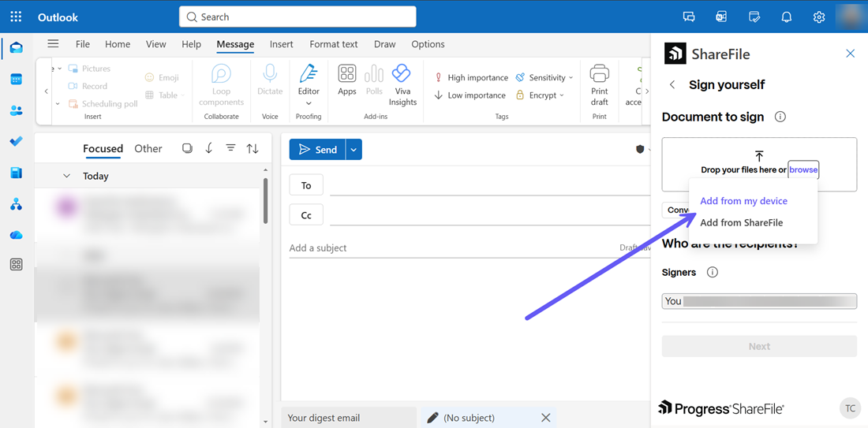Open OneNote feed icon in header
868x428 pixels.
(x=721, y=17)
